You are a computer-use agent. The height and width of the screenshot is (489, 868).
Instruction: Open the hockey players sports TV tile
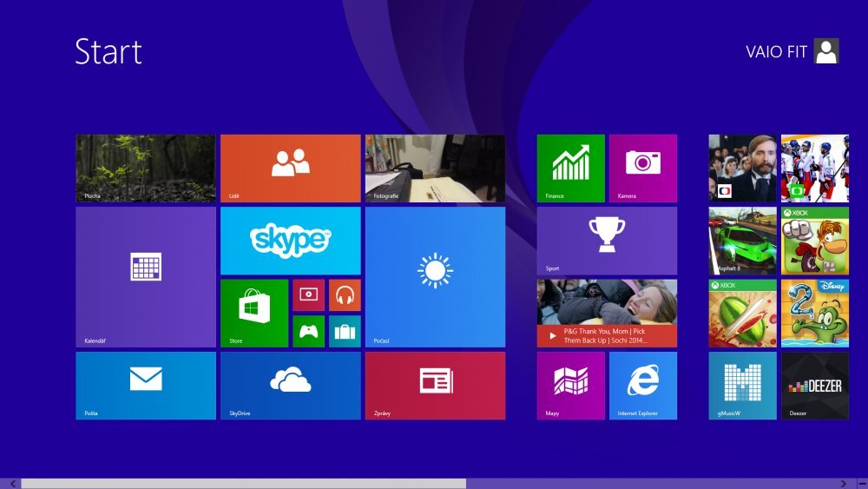(815, 169)
